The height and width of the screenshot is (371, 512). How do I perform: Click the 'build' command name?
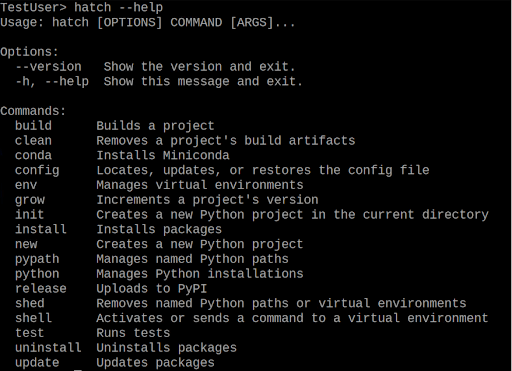33,126
